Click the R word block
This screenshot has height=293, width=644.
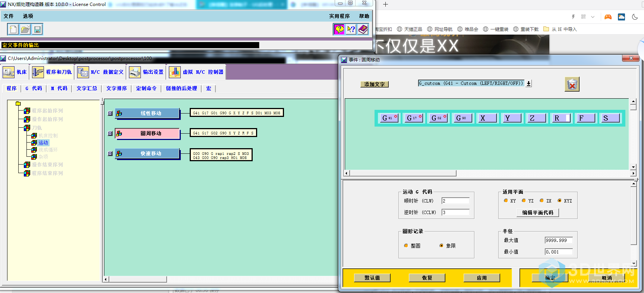point(561,118)
